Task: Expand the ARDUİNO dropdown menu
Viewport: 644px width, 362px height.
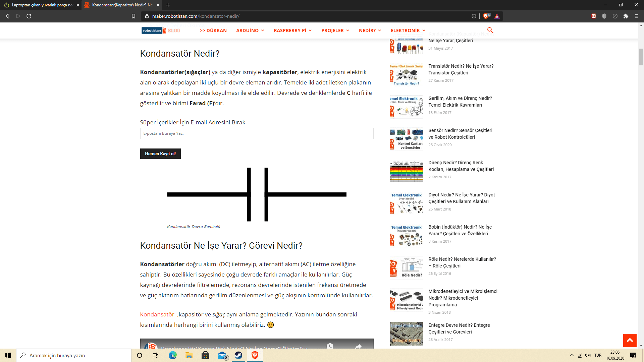Action: (x=250, y=31)
